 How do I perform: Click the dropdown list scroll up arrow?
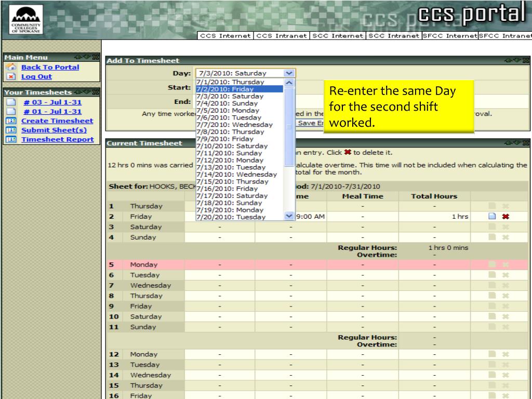[289, 83]
